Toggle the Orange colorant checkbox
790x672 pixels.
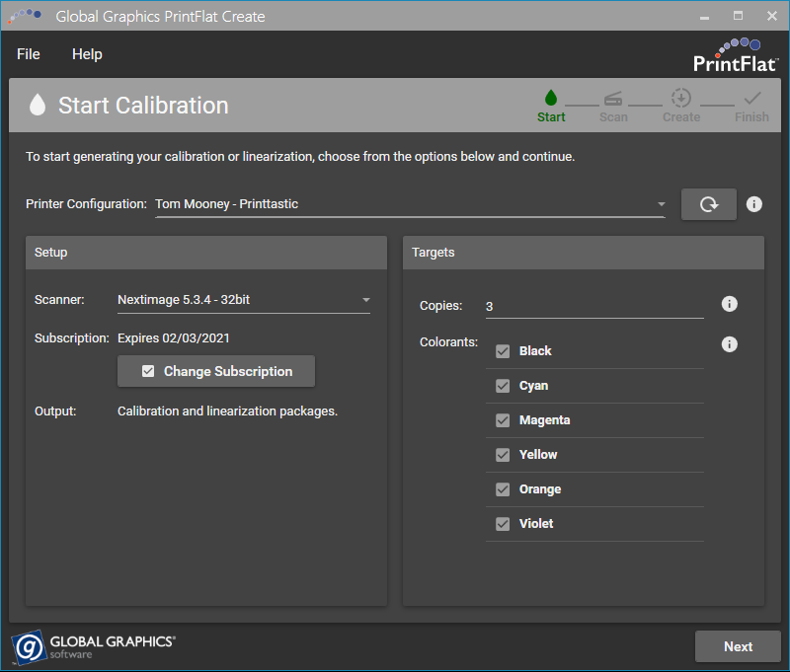coord(503,488)
